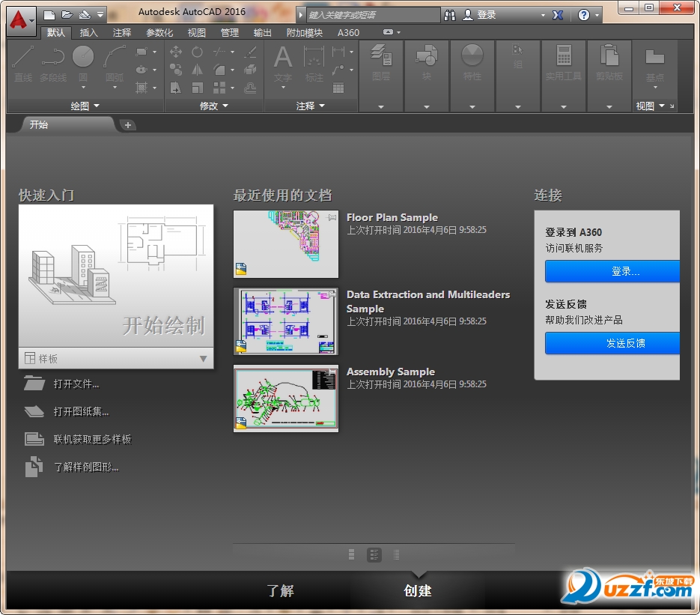700x615 pixels.
Task: Open the Autodesk Exchange X icon
Action: (558, 15)
